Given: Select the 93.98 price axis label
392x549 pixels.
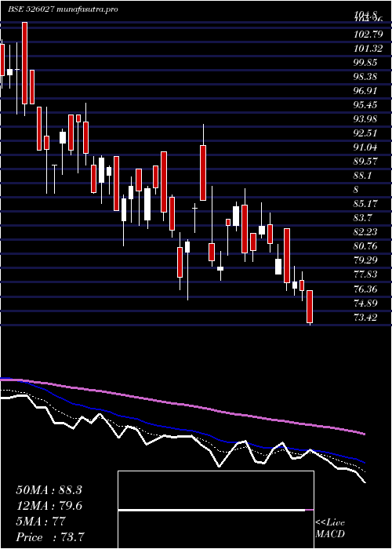Looking at the screenshot, I should pos(366,119).
